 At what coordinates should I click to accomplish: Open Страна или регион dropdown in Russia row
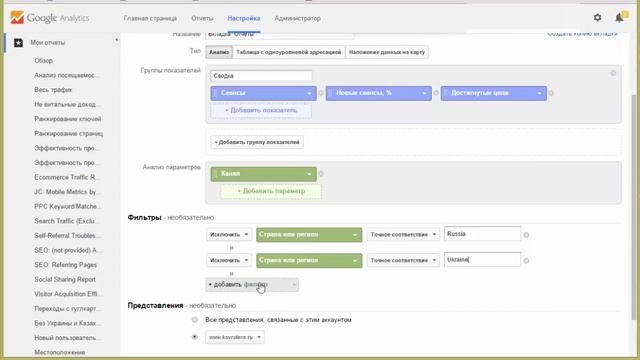309,235
